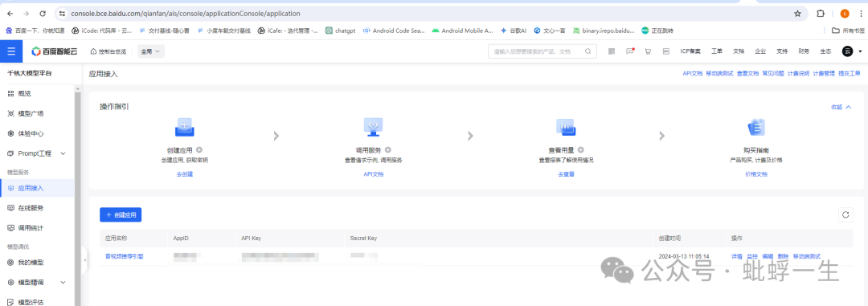Open the 提交工单 link
This screenshot has width=868, height=306.
pyautogui.click(x=850, y=73)
